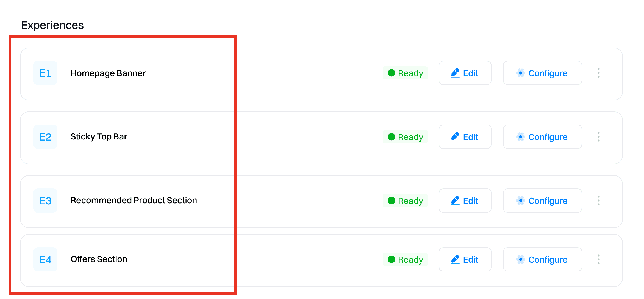Select the pencil Edit icon for Homepage Banner

pos(455,73)
